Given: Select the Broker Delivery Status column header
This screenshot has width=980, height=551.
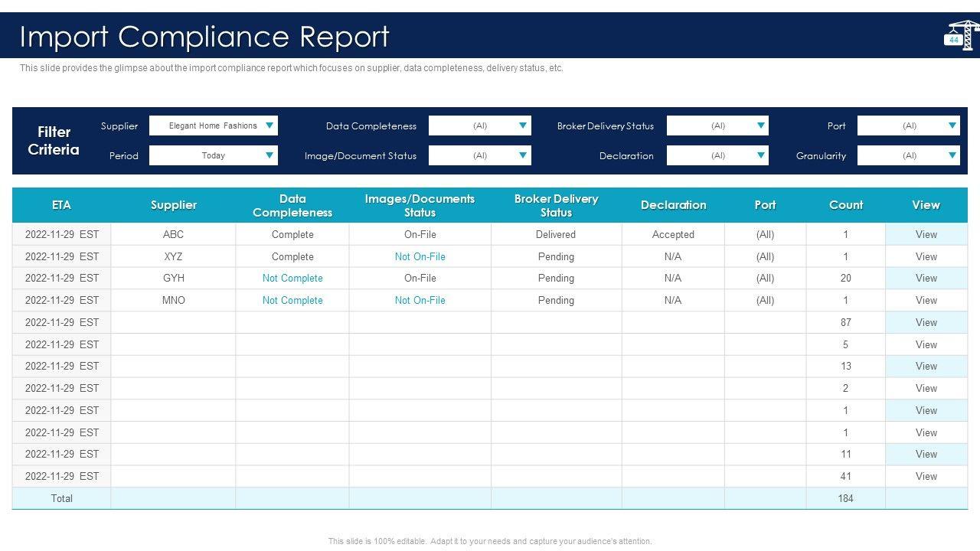Looking at the screenshot, I should coord(556,205).
